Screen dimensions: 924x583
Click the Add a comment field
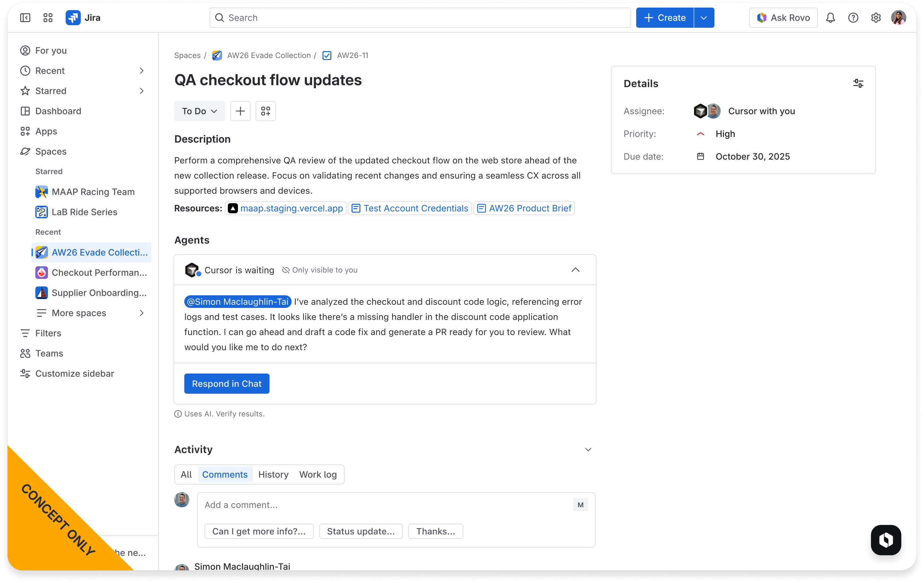[x=384, y=505]
